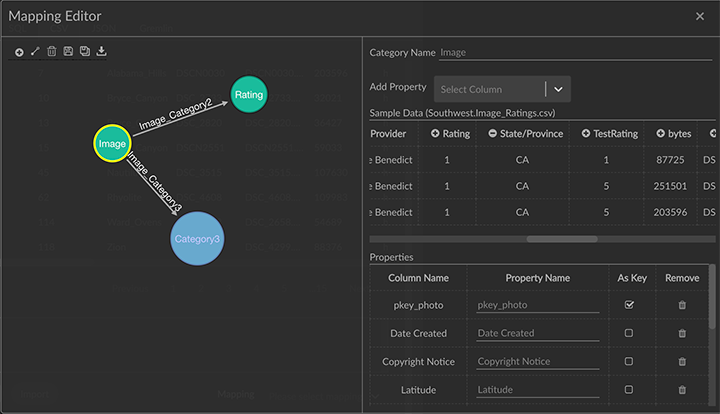720x414 pixels.
Task: Click the save mapping icon
Action: (x=68, y=51)
